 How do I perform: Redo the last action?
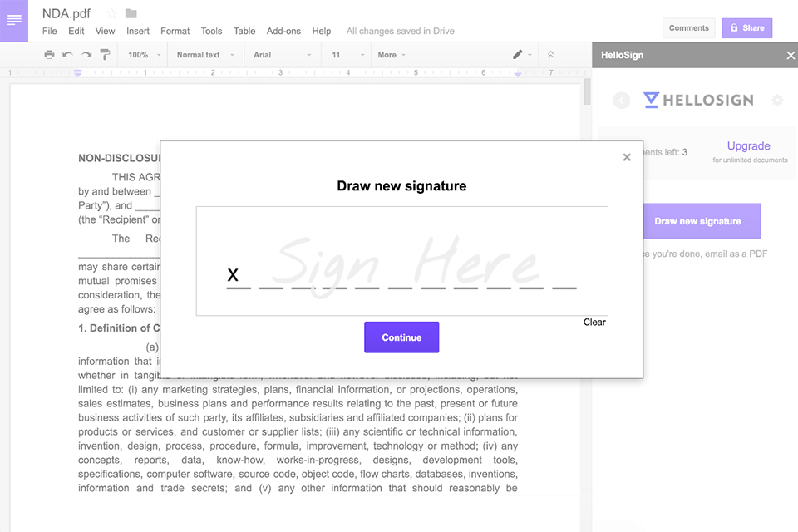tap(86, 55)
